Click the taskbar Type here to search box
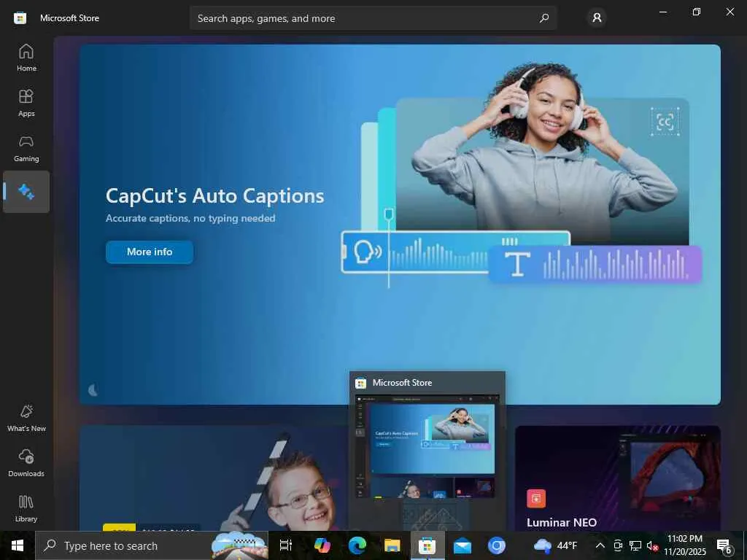 [152, 545]
